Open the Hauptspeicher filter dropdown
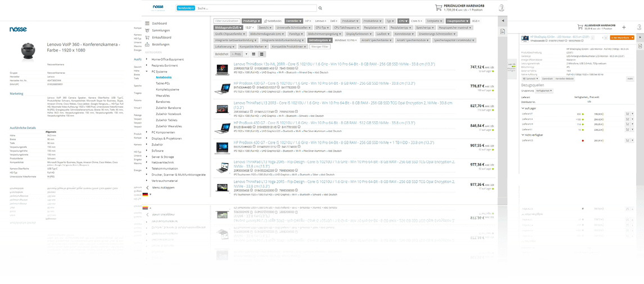 click(458, 21)
